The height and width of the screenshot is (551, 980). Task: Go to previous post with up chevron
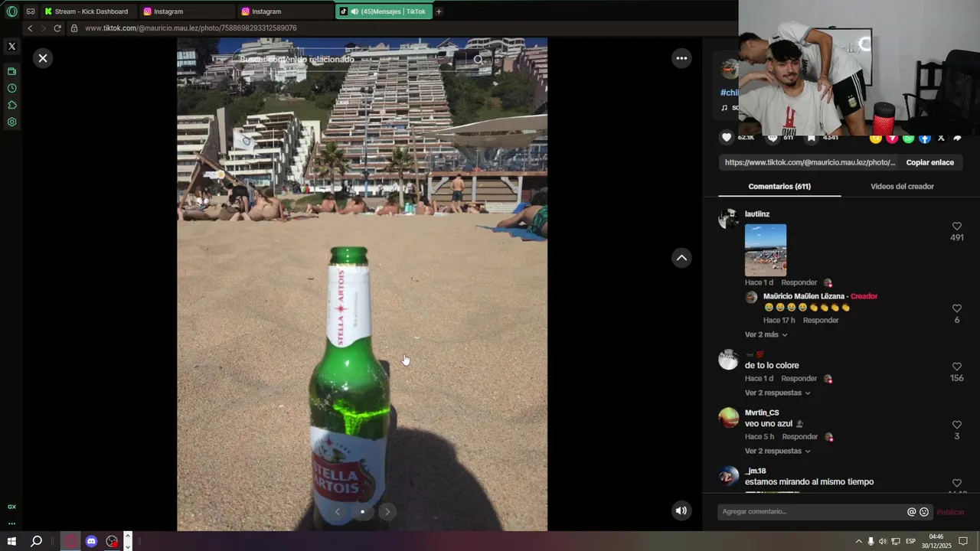click(681, 258)
